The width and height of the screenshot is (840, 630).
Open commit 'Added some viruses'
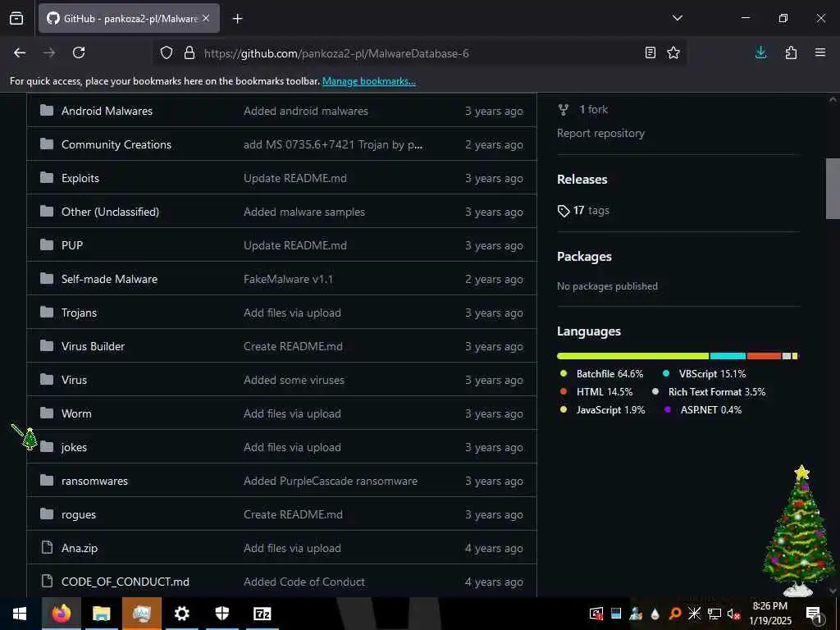pyautogui.click(x=294, y=380)
